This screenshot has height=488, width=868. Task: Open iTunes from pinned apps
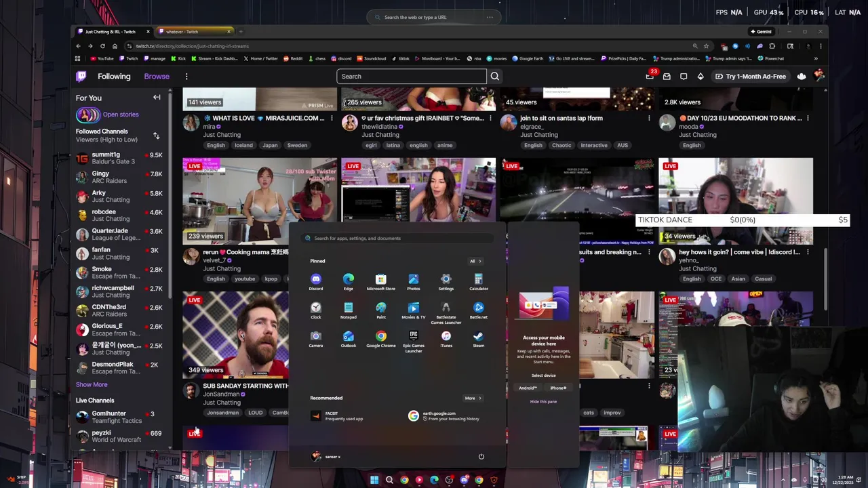click(x=446, y=339)
